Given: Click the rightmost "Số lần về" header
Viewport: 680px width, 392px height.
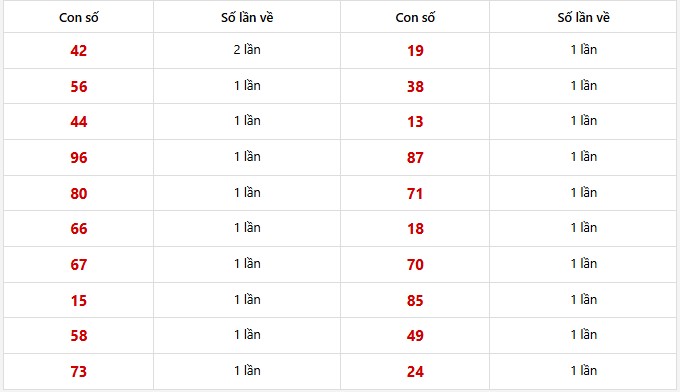Looking at the screenshot, I should pyautogui.click(x=583, y=17).
